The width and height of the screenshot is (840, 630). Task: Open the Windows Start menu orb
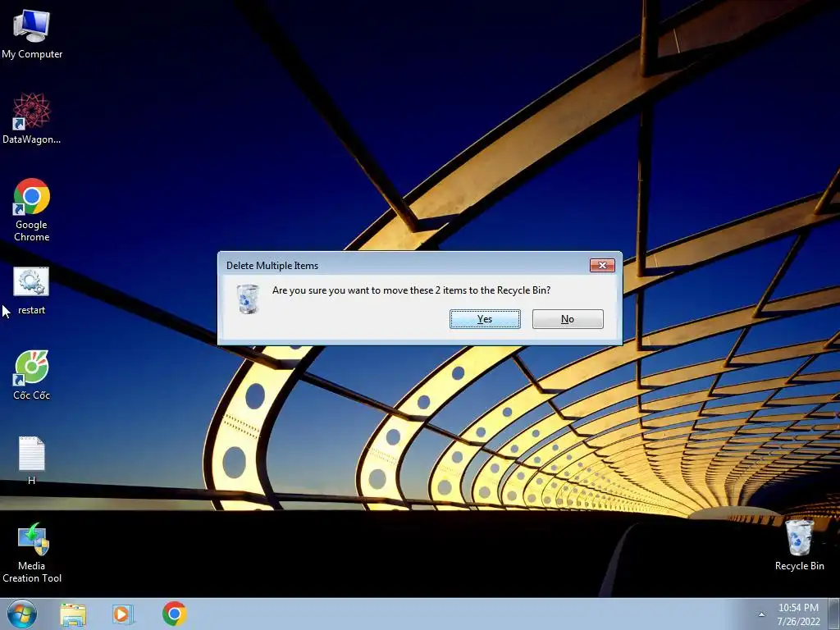tap(22, 614)
